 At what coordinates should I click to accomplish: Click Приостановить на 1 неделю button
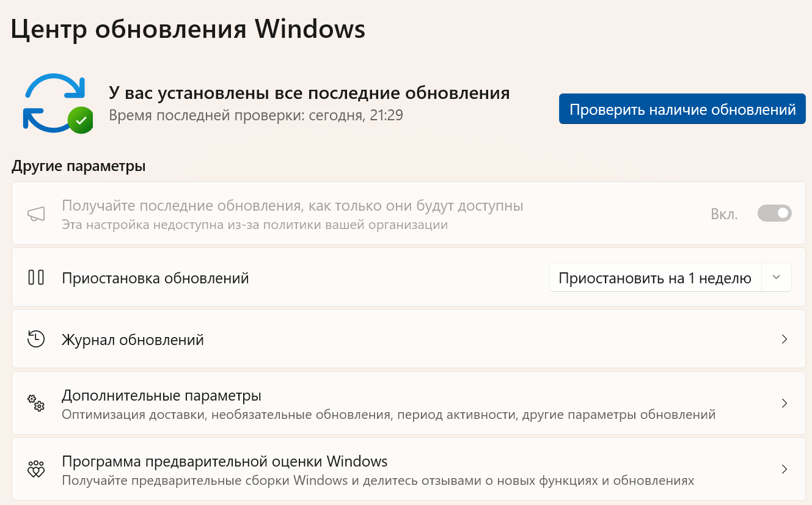pyautogui.click(x=654, y=278)
